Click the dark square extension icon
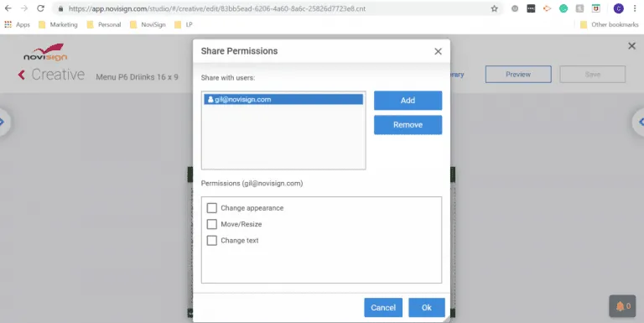 531,8
